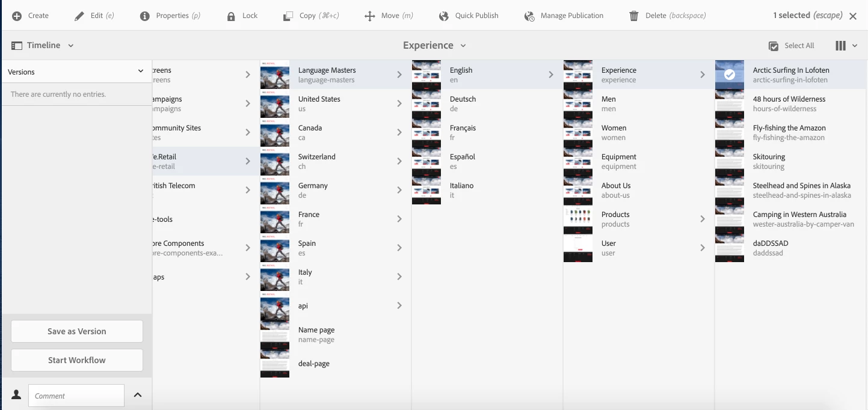
Task: Open the Spain row
Action: (x=335, y=248)
